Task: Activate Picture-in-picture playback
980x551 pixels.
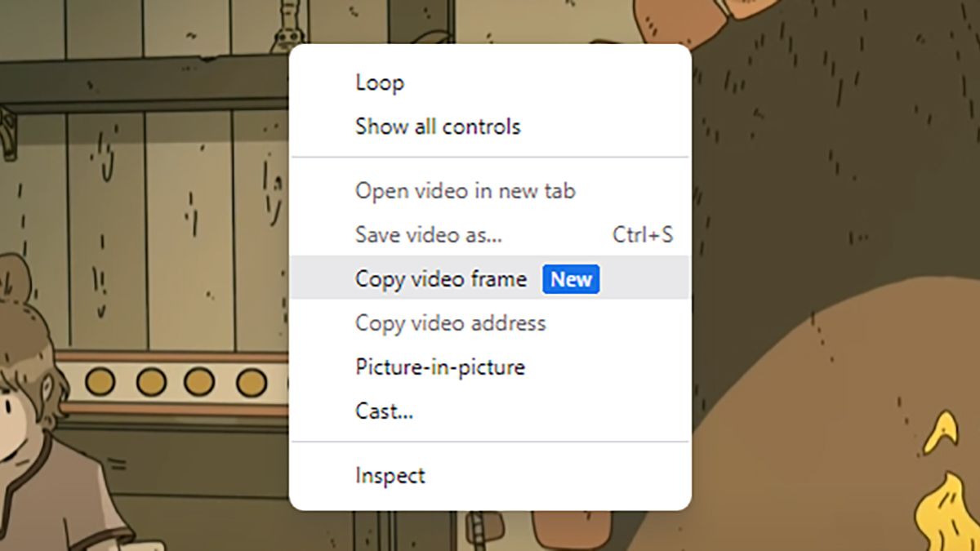Action: (x=440, y=367)
